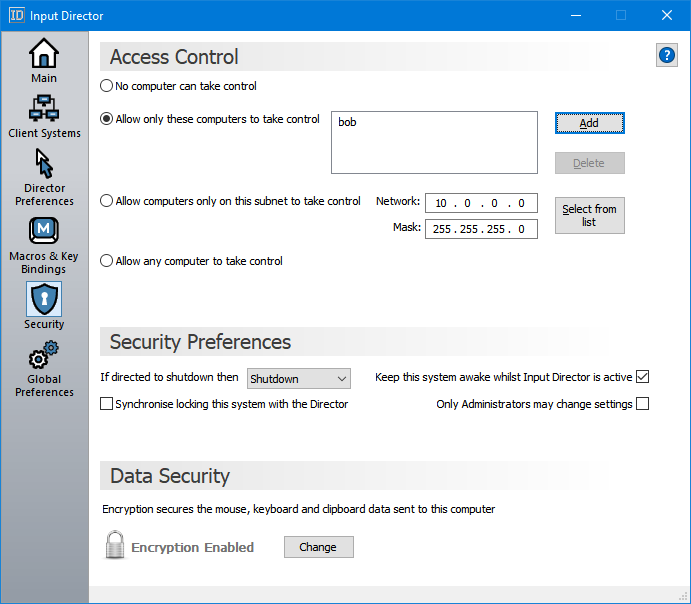Select the Security shield icon
This screenshot has width=691, height=604.
coord(44,299)
